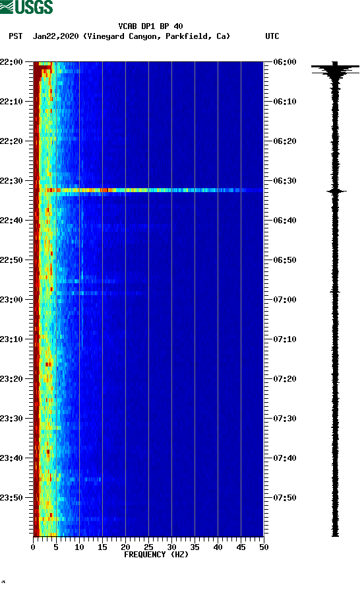364x589 pixels.
Task: Click the '07:20' UTC time label
Action: coord(285,378)
